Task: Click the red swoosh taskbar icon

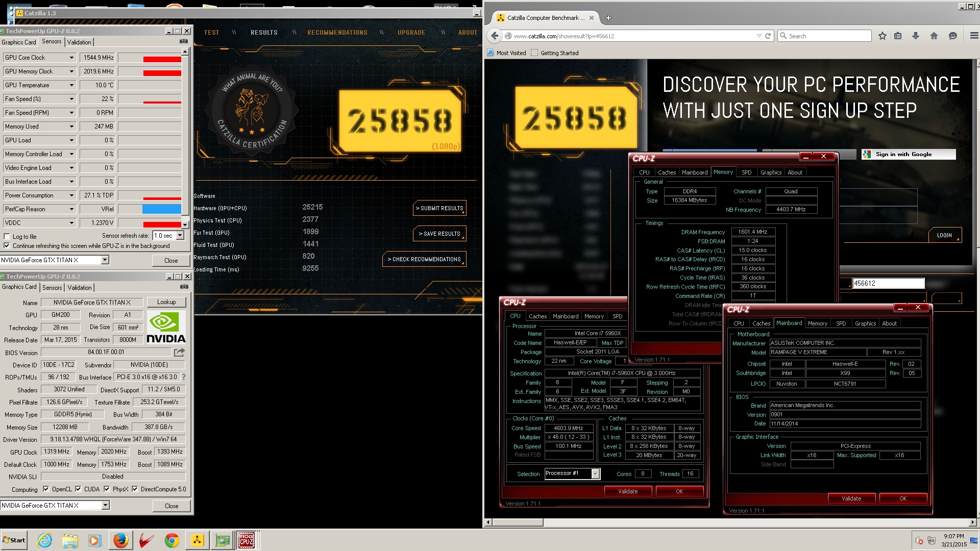Action: [x=146, y=540]
